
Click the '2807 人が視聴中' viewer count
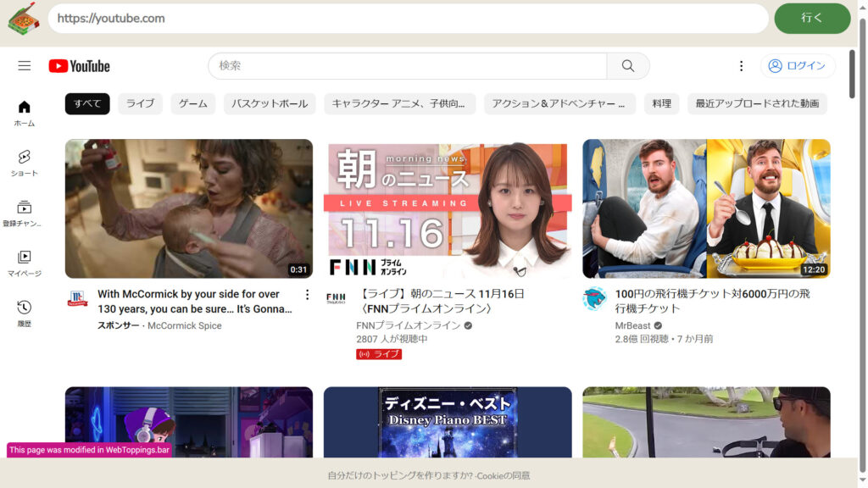(392, 339)
